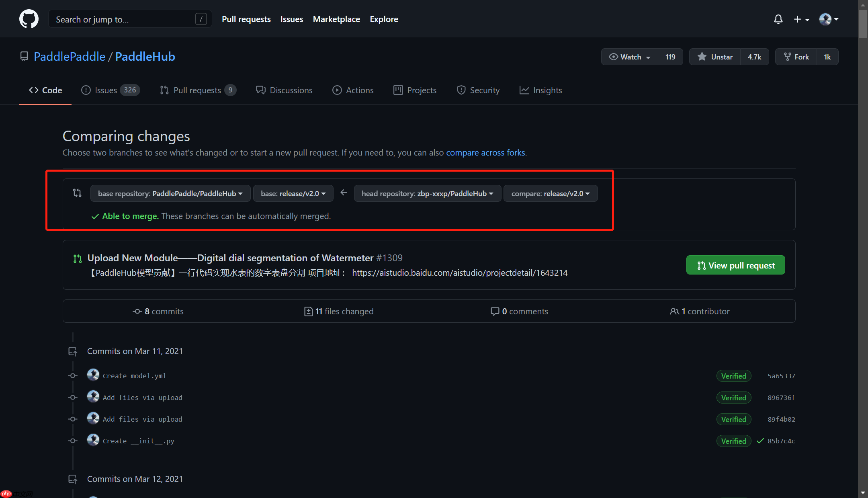This screenshot has width=868, height=498.
Task: Follow the compare across forks link
Action: point(485,153)
